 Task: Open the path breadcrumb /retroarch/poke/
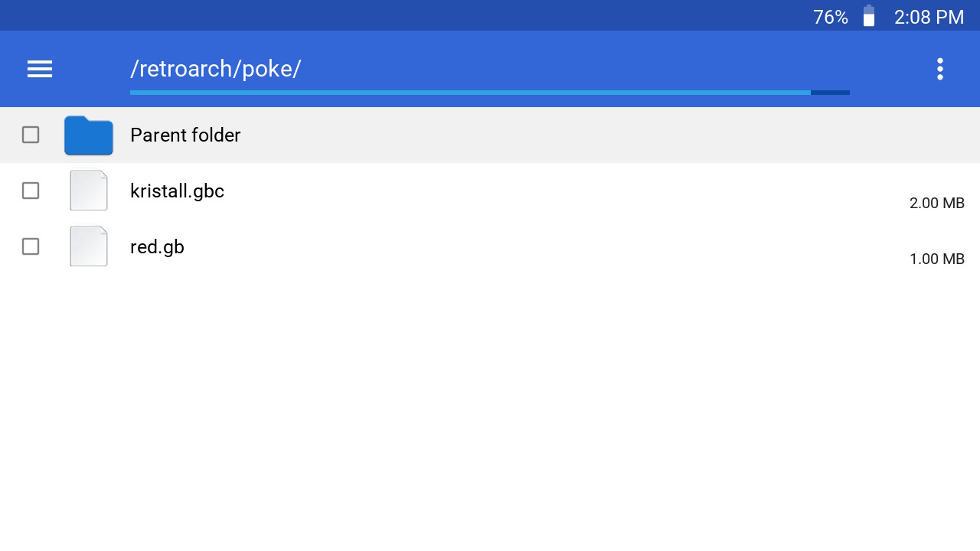pyautogui.click(x=215, y=68)
